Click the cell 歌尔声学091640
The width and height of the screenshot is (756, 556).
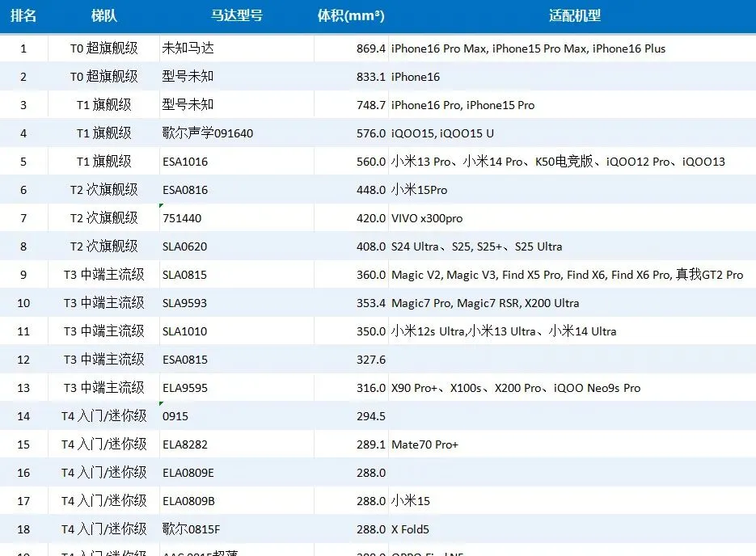point(207,133)
